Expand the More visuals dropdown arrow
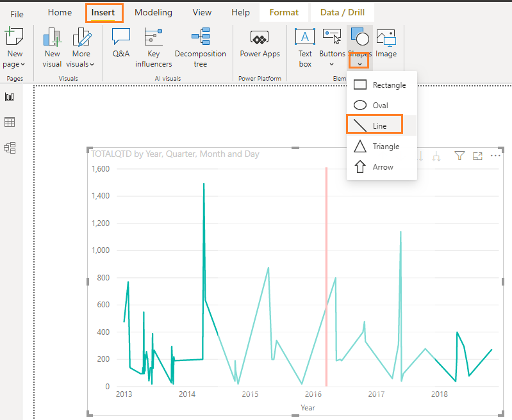This screenshot has width=512, height=420. pos(92,65)
